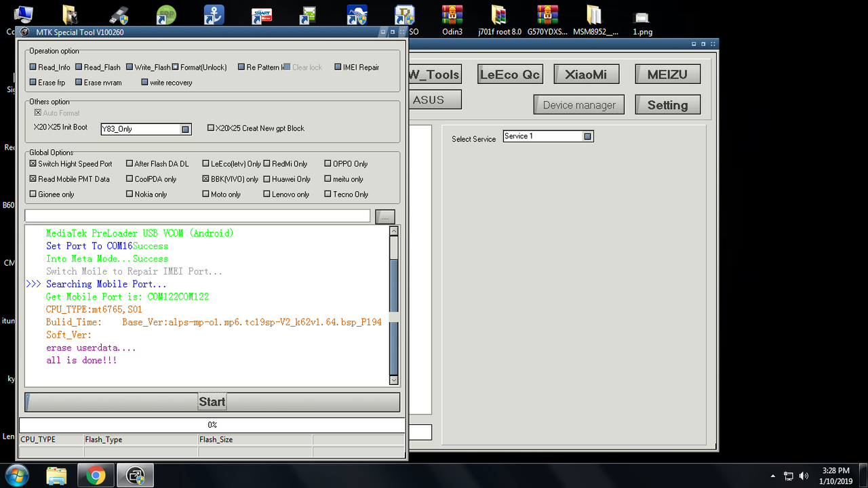Enable the Read_Info operation checkbox

[x=33, y=67]
